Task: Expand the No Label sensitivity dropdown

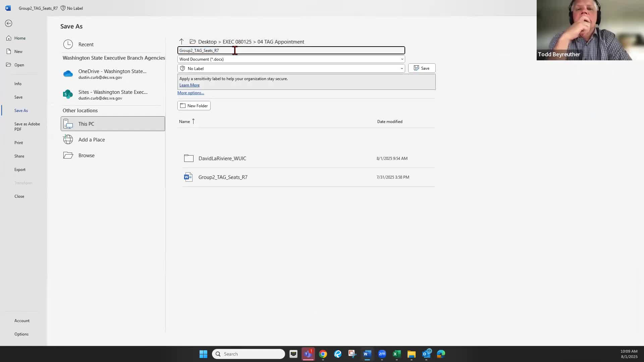Action: pos(401,68)
